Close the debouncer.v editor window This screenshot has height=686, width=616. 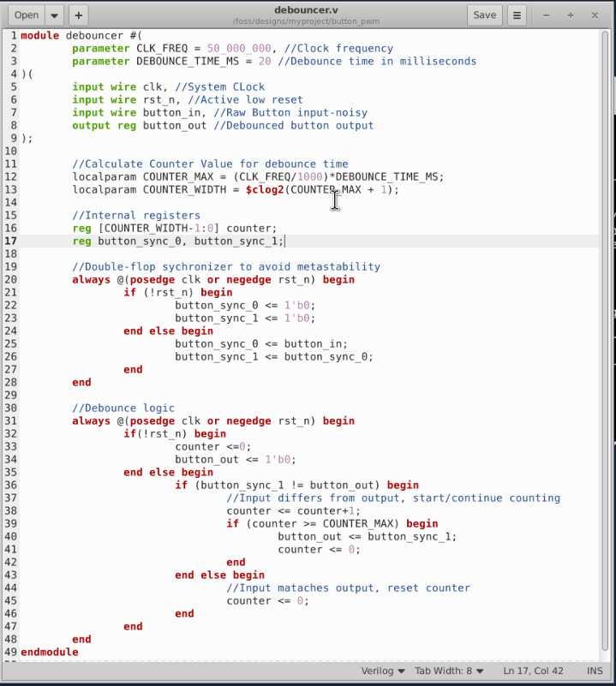pyautogui.click(x=595, y=15)
